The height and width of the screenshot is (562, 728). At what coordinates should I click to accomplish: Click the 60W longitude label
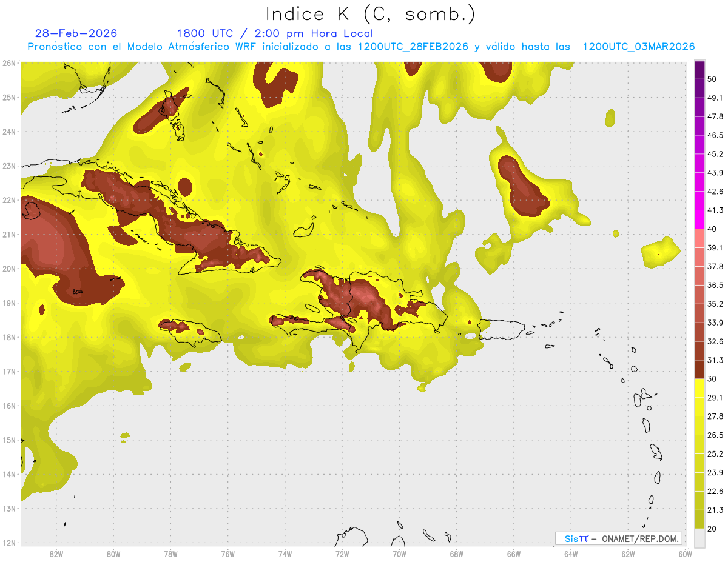[686, 554]
